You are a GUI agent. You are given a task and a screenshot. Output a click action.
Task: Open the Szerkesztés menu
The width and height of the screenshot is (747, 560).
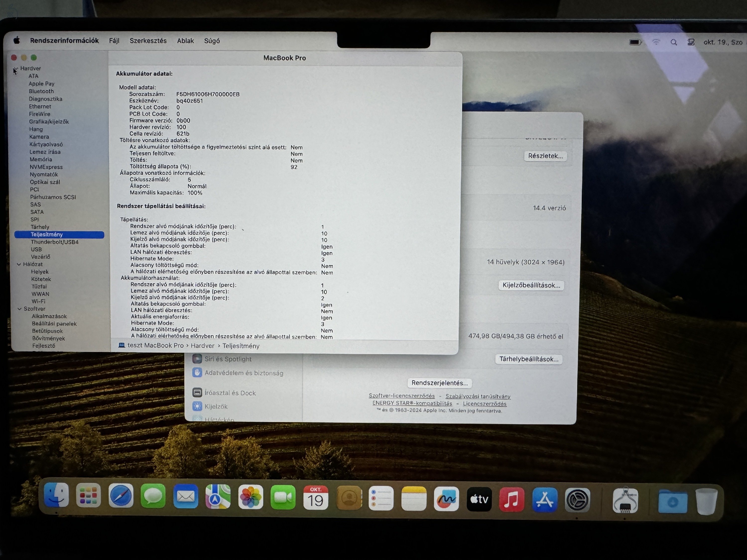[x=148, y=41]
